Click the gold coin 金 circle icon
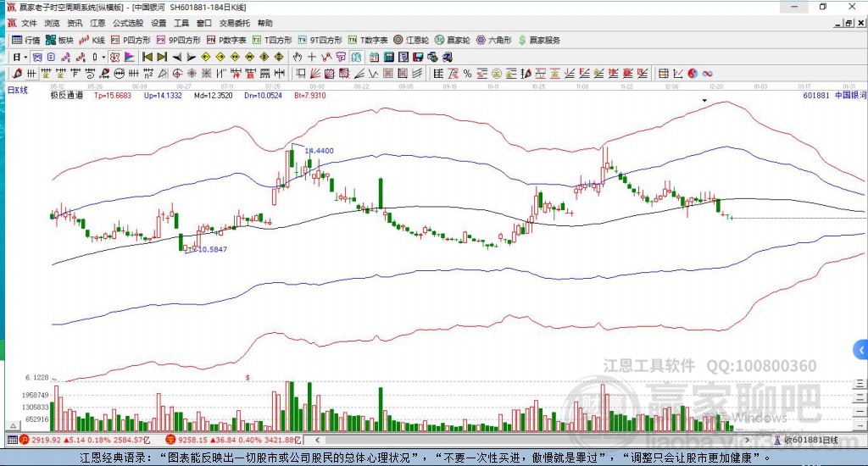Image resolution: width=868 pixels, height=466 pixels. click(x=497, y=73)
